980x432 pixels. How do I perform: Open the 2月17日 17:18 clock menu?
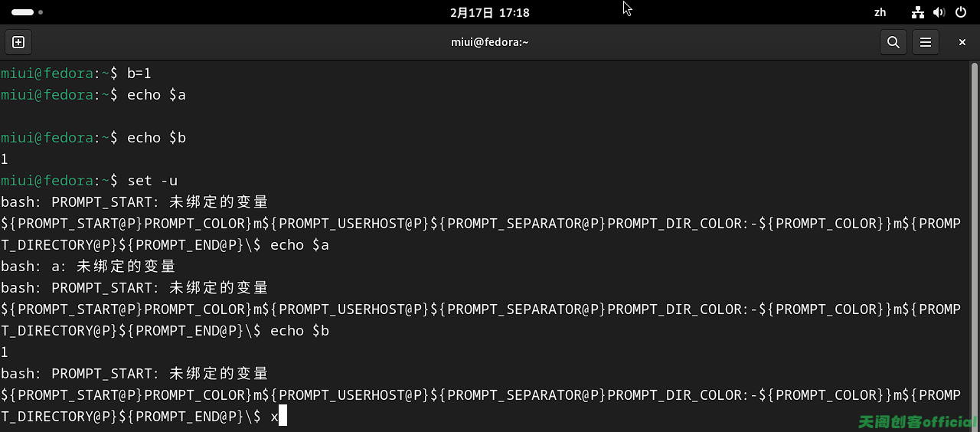coord(490,12)
